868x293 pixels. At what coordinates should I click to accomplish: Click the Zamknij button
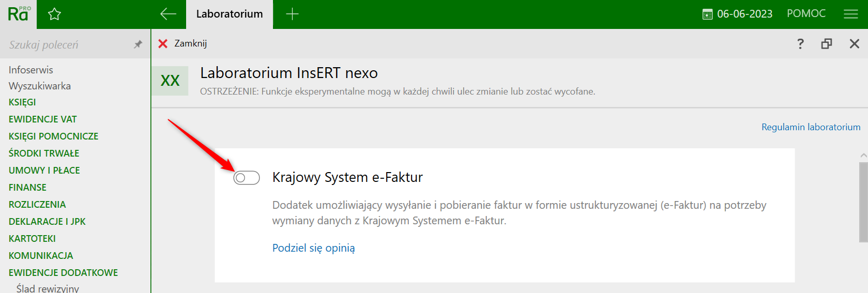point(182,43)
